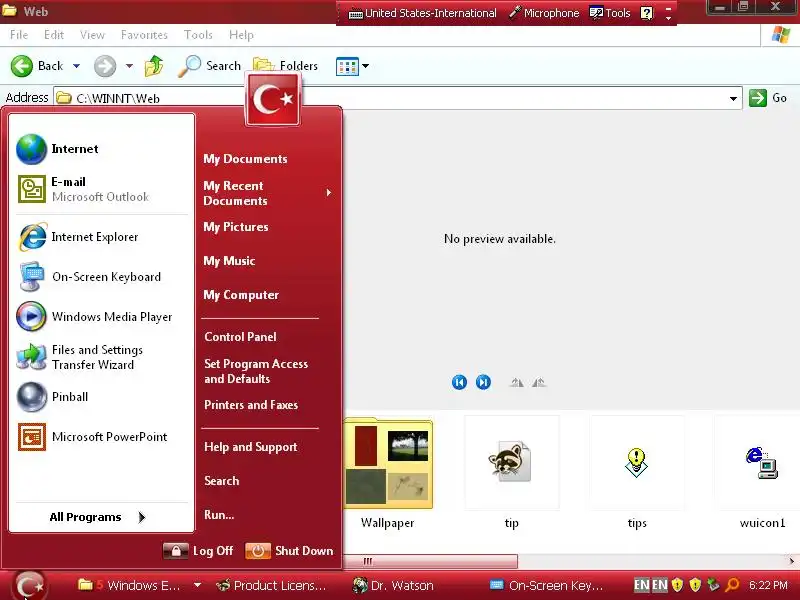
Task: Open the File menu
Action: (x=19, y=35)
